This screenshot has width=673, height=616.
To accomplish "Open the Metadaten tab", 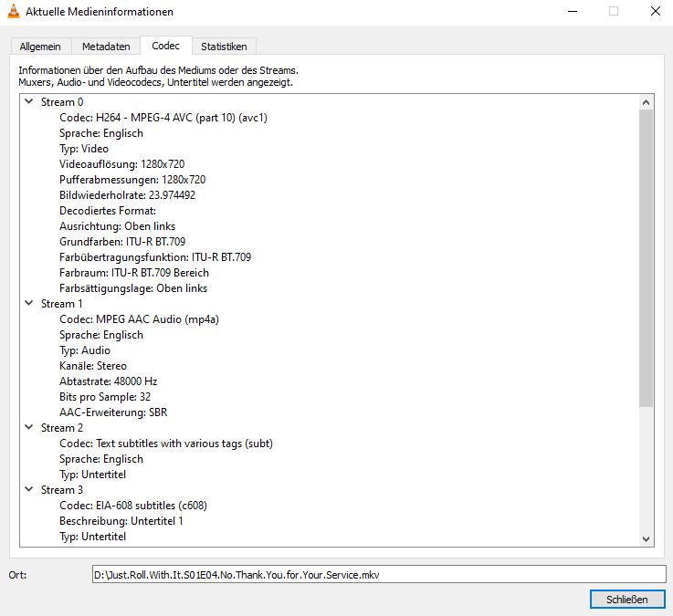I will (x=106, y=47).
